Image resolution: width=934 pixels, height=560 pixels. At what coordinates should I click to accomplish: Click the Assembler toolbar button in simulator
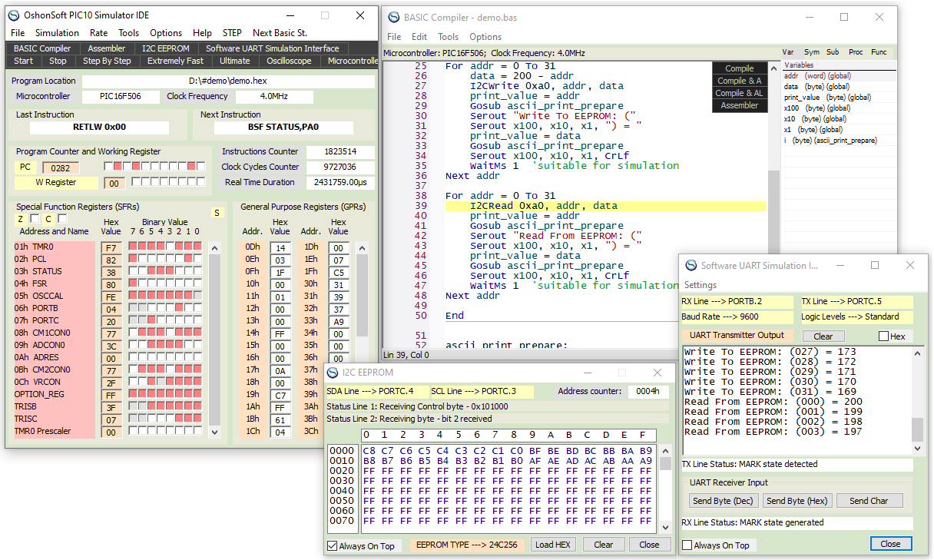pyautogui.click(x=107, y=48)
